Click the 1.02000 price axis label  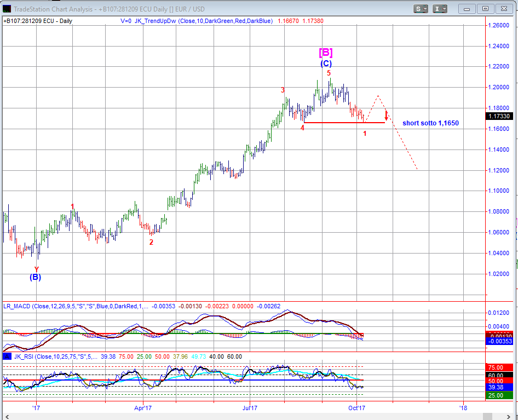coord(499,274)
